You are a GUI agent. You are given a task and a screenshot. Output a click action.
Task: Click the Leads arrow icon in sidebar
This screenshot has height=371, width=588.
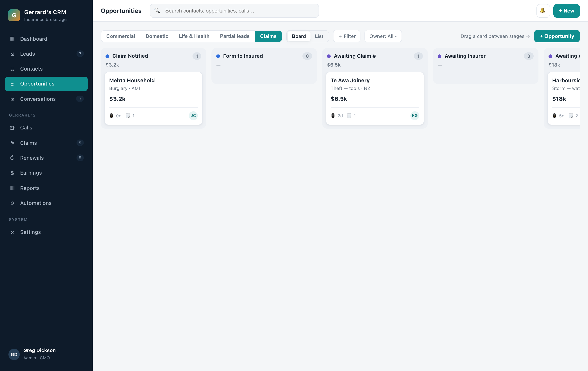[x=12, y=54]
